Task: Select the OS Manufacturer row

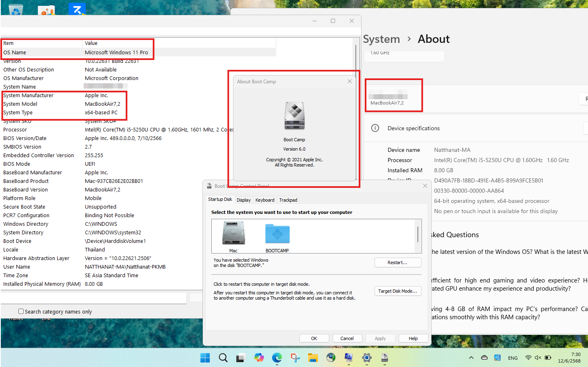Action: point(138,78)
